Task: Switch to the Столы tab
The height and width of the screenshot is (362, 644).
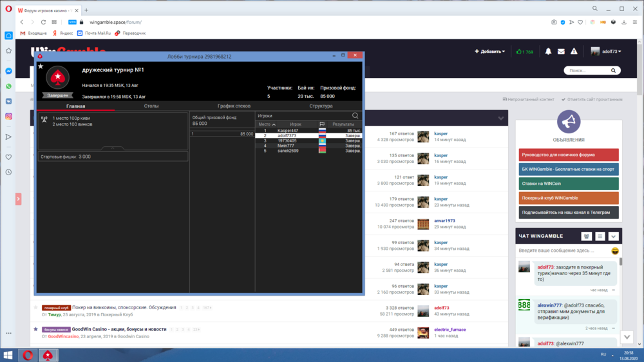Action: (x=151, y=106)
